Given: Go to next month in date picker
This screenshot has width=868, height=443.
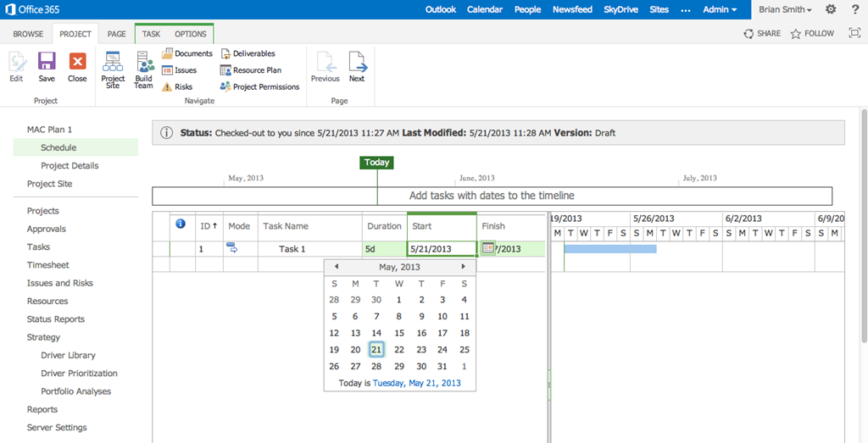Looking at the screenshot, I should pos(463,267).
